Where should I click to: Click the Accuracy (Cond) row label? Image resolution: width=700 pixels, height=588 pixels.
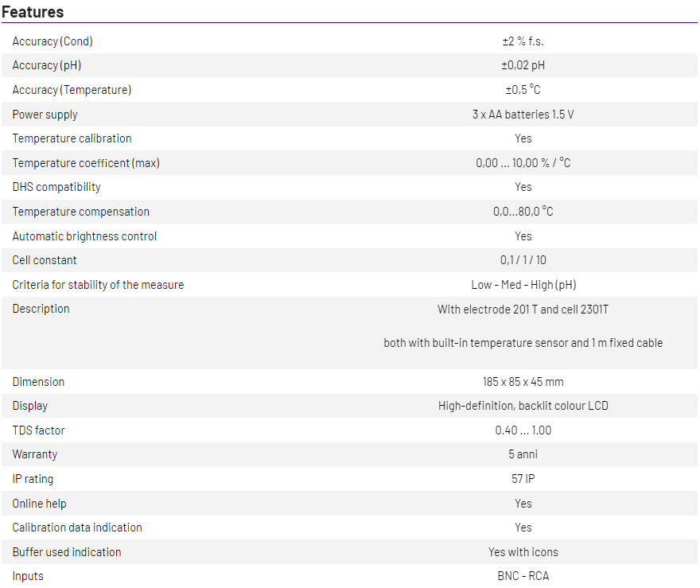tap(52, 41)
